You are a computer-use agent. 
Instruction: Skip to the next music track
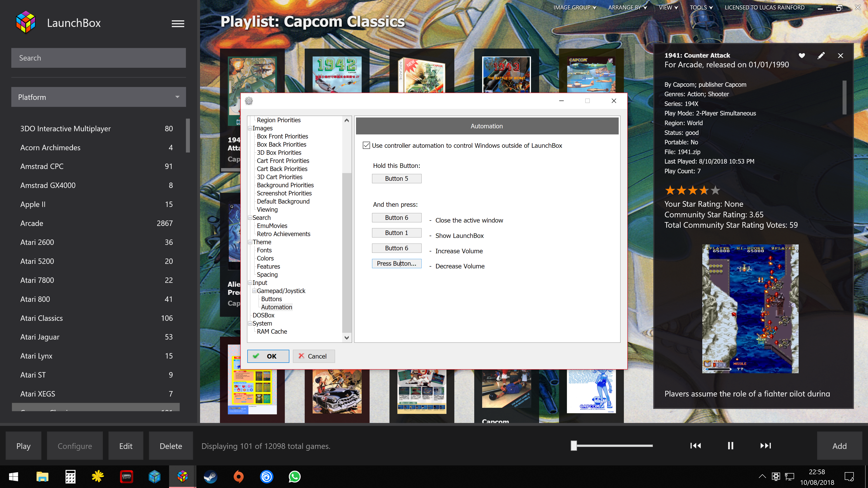tap(765, 446)
